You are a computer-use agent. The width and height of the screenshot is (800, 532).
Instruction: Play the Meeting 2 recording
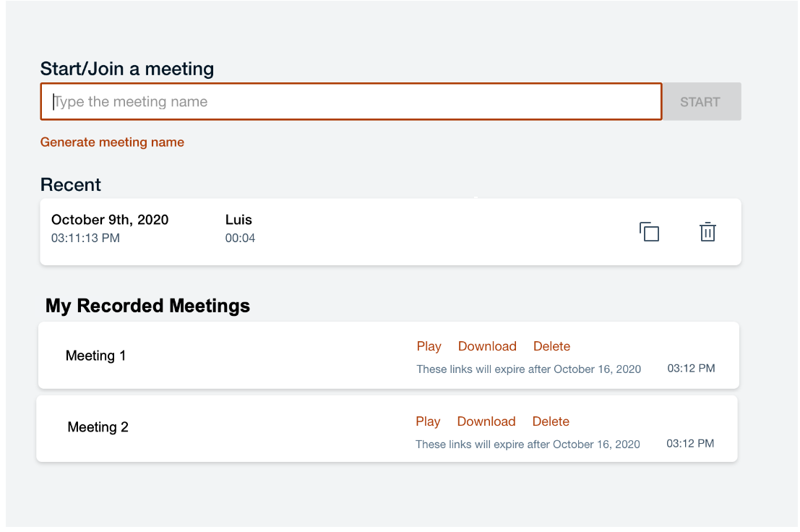(428, 421)
